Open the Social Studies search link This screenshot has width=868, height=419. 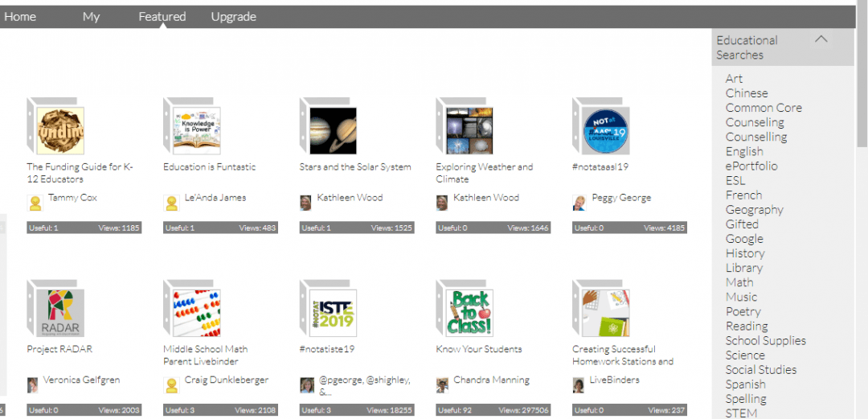(761, 370)
